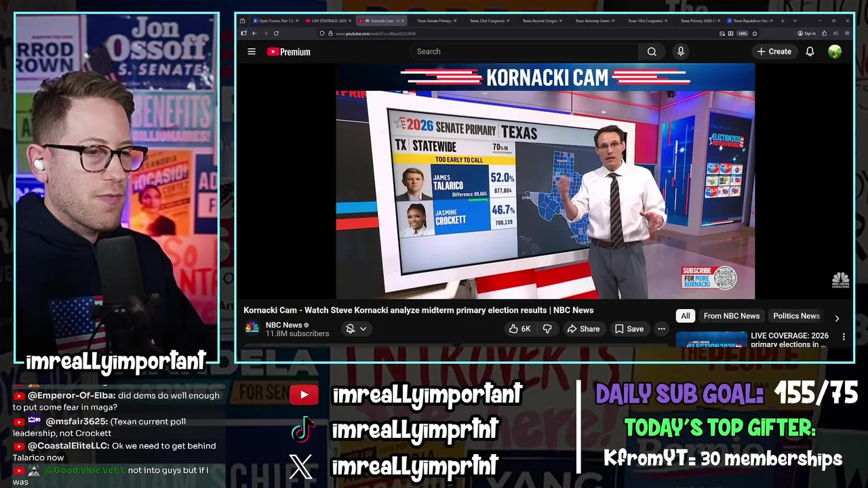Click the browser Sign in button
This screenshot has height=488, width=868.
tap(806, 33)
